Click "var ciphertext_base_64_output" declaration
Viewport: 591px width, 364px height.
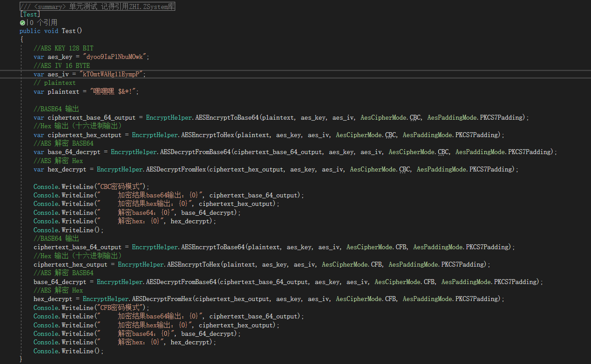point(84,117)
